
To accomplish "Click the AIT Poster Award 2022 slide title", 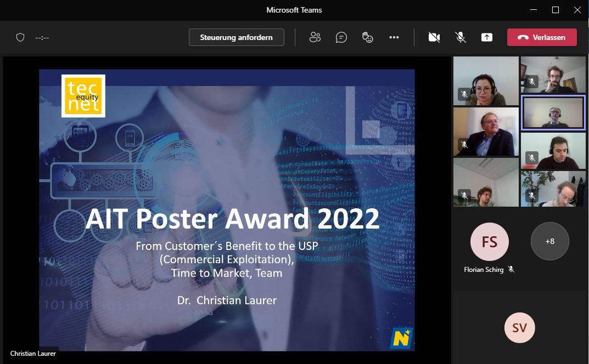I will (232, 218).
